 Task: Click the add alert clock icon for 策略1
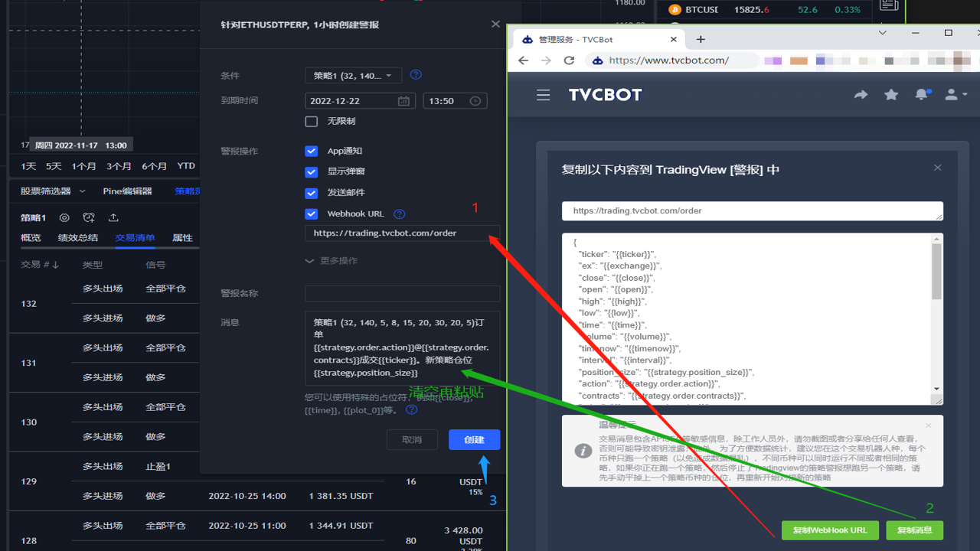pos(89,218)
